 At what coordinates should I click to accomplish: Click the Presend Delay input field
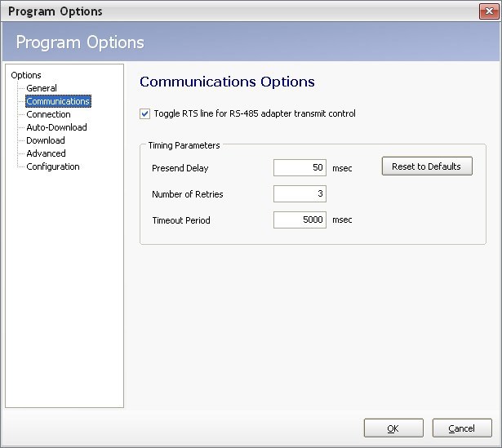coord(300,168)
